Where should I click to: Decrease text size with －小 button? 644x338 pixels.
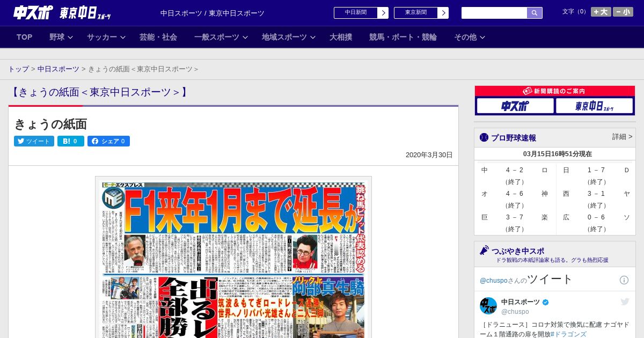[623, 12]
